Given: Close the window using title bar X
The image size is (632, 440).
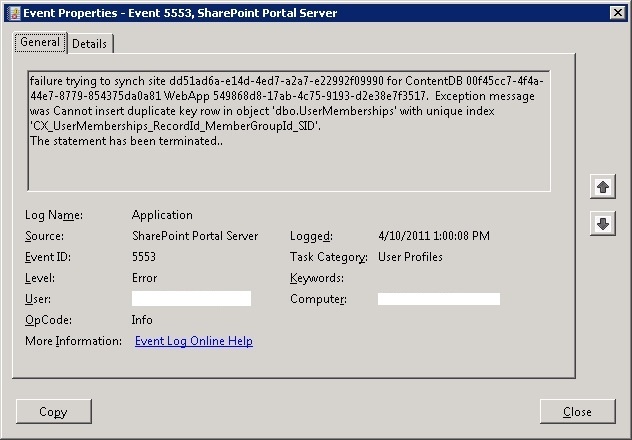Looking at the screenshot, I should click(x=617, y=13).
